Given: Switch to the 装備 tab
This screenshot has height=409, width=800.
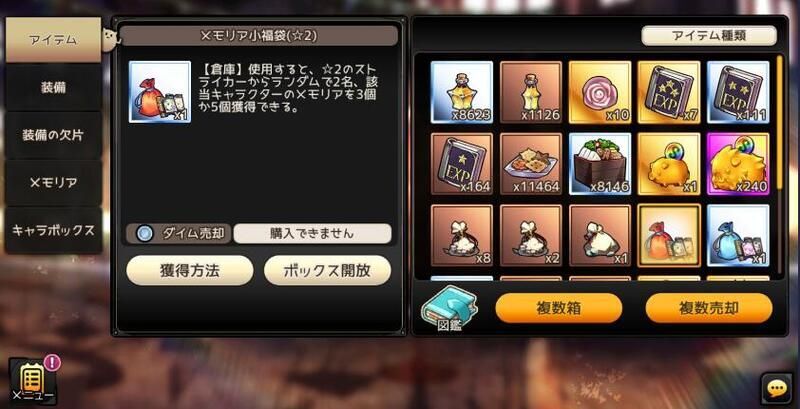Looking at the screenshot, I should (53, 87).
